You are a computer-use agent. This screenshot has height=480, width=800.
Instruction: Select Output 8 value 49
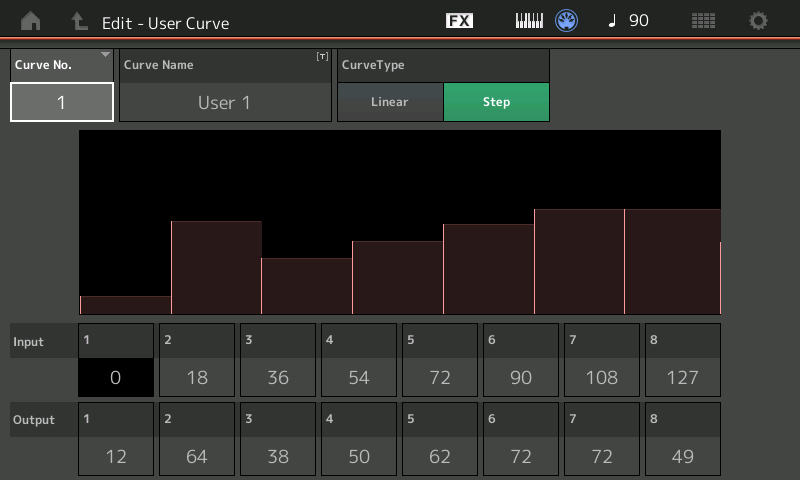[683, 456]
